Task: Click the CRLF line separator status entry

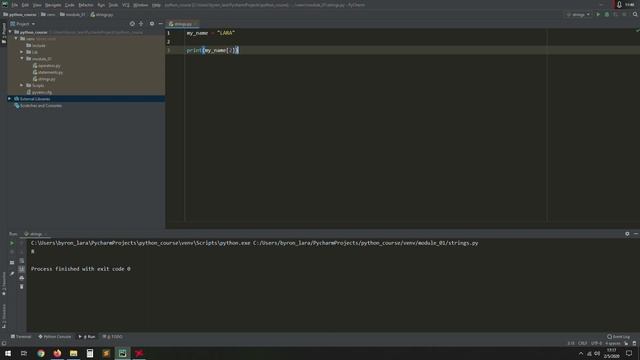Action: [x=582, y=343]
